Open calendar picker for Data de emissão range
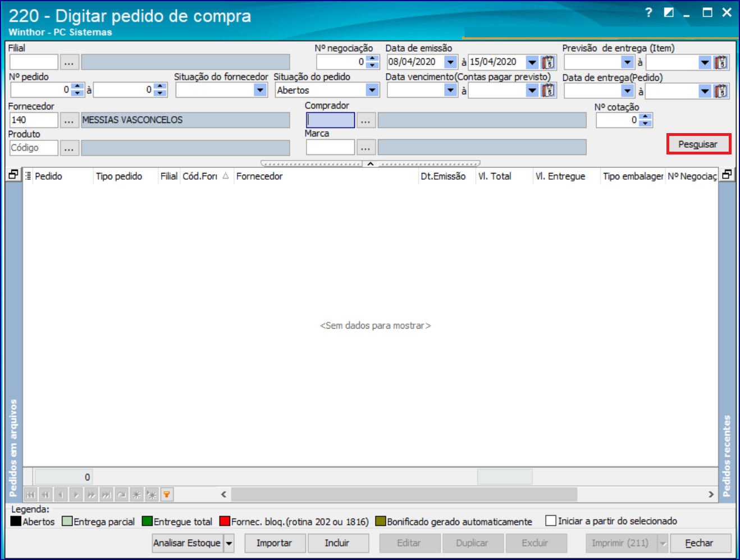Viewport: 740px width, 560px height. coord(549,62)
